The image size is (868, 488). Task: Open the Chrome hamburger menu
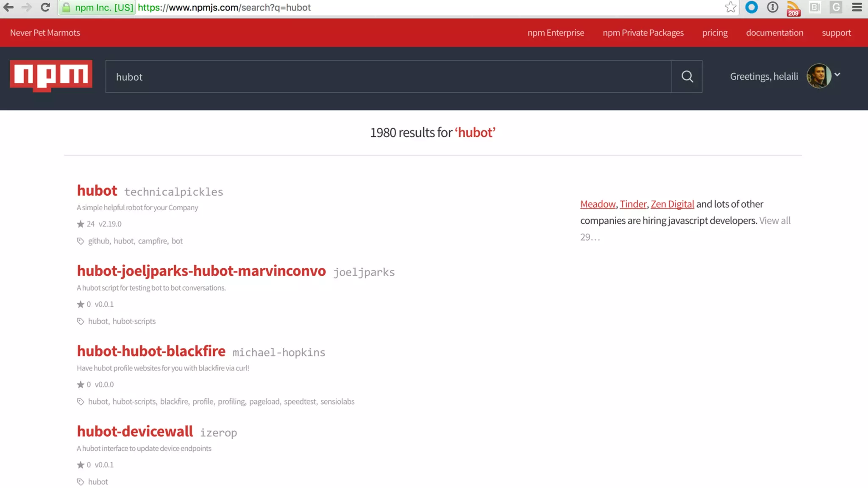coord(857,8)
